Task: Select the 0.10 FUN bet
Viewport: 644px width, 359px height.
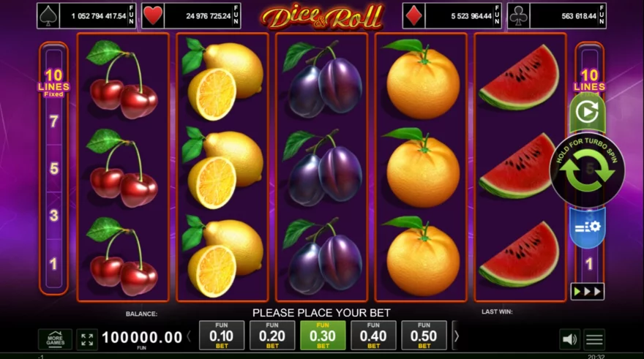Action: [x=221, y=335]
